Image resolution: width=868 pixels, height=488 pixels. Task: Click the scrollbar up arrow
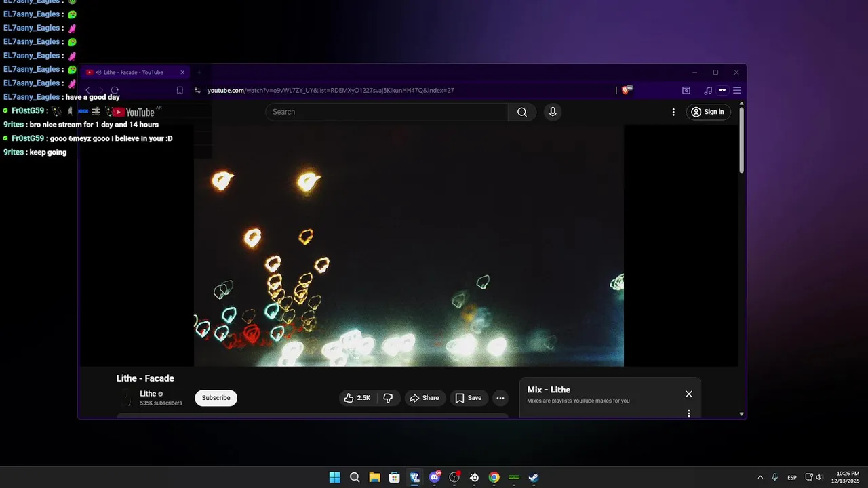742,104
